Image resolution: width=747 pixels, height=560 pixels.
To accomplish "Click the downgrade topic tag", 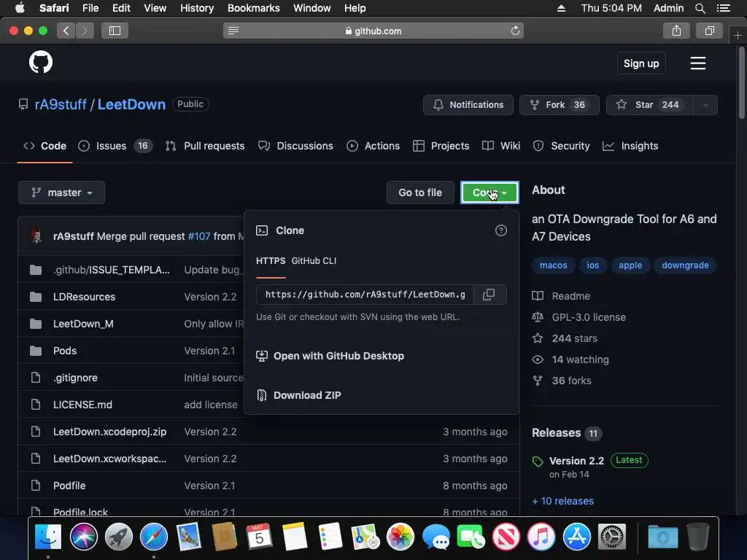I will pos(685,265).
